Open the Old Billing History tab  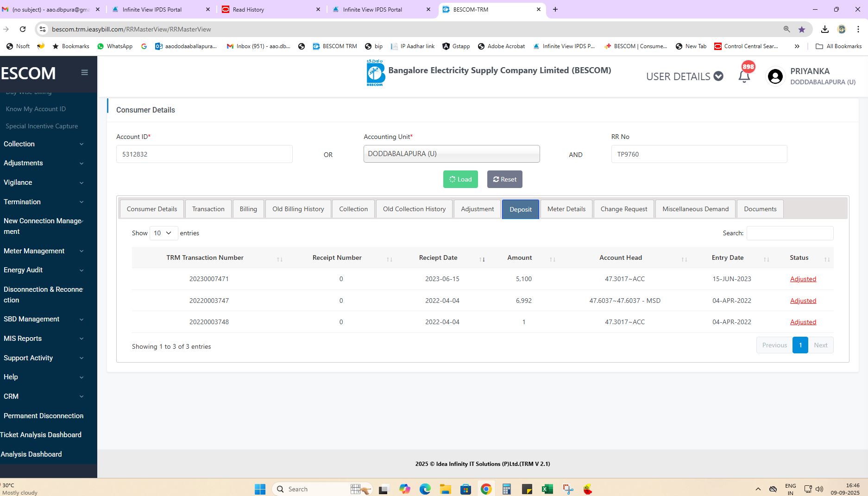pos(298,209)
